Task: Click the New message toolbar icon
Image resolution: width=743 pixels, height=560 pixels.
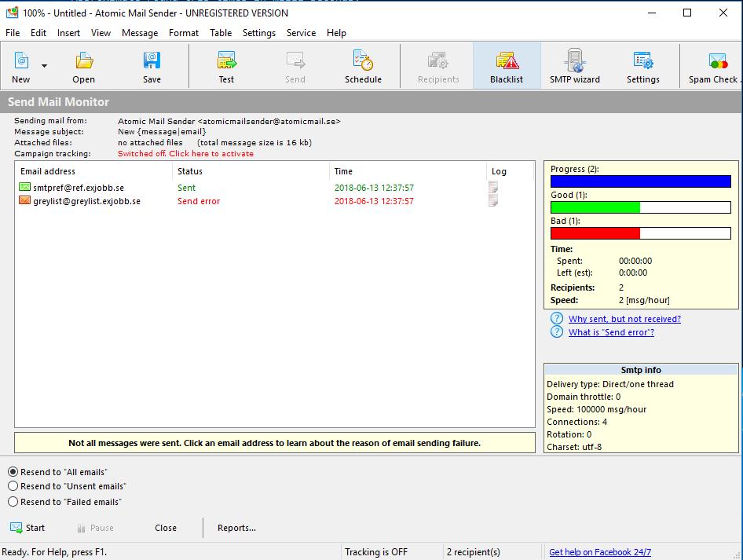Action: click(21, 61)
